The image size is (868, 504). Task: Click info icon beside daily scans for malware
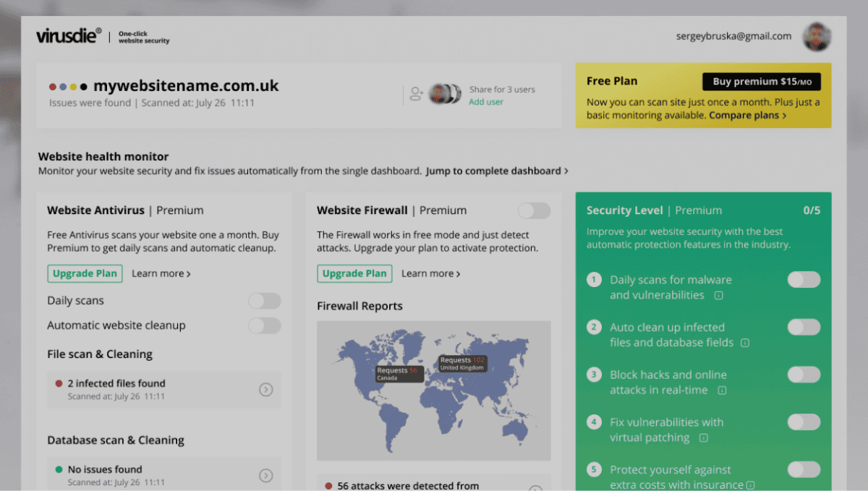[x=719, y=296]
